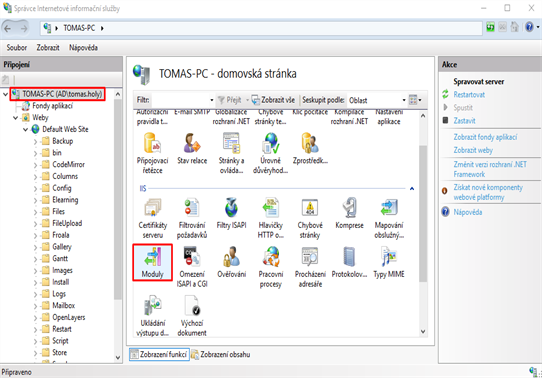
Task: Open Zobrazit menu
Action: coord(48,47)
